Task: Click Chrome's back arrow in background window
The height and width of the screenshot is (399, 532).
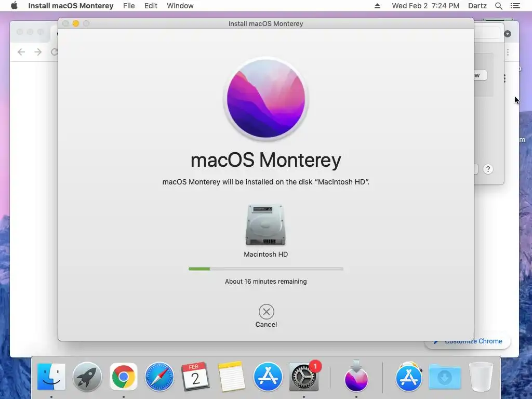Action: tap(21, 52)
